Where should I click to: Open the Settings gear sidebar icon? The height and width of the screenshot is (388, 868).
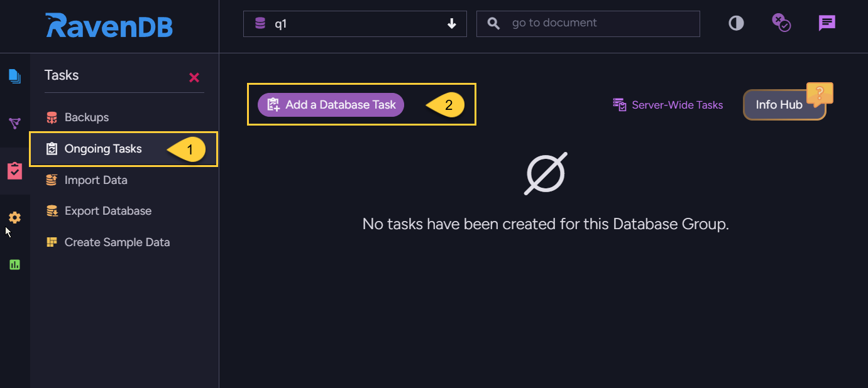tap(14, 217)
